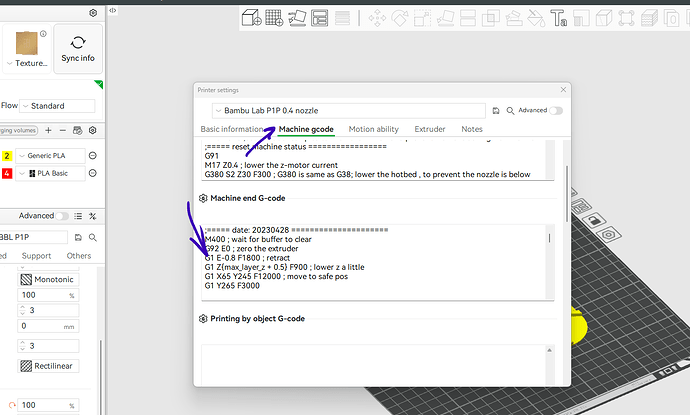Screen dimensions: 690x415
Task: Select the Mesh boolean tool icon
Action: (491, 18)
